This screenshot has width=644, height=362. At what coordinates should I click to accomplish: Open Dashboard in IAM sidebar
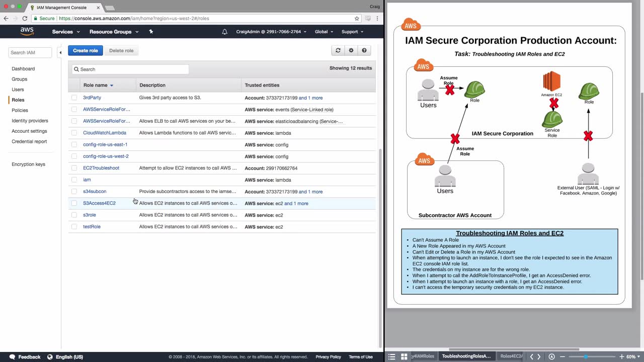(x=23, y=68)
